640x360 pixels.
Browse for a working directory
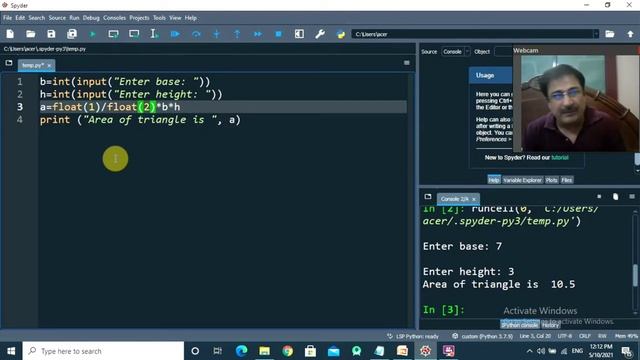[610, 34]
